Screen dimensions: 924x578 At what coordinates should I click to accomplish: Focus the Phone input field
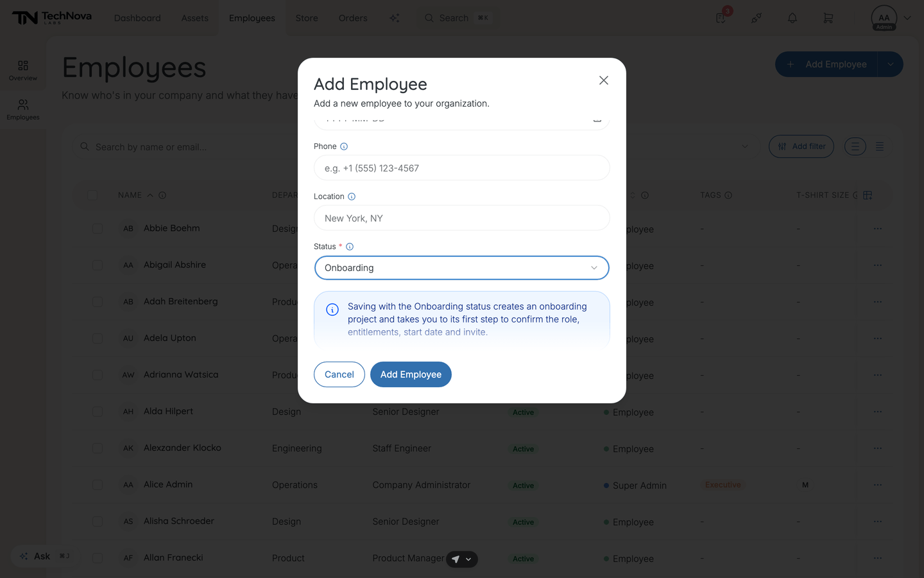[462, 168]
